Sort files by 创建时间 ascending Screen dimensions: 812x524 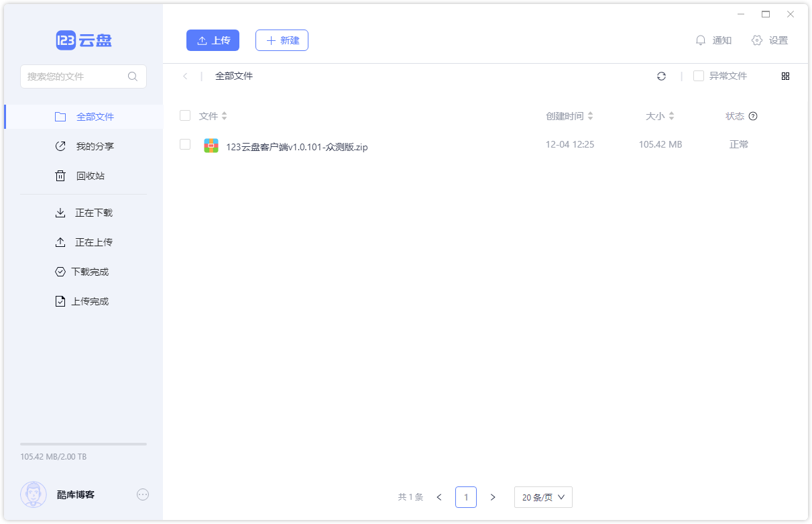tap(591, 112)
